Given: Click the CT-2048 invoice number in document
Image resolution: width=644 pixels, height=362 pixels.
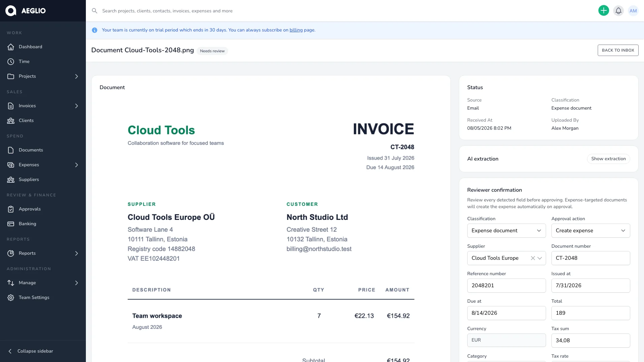Looking at the screenshot, I should (402, 147).
